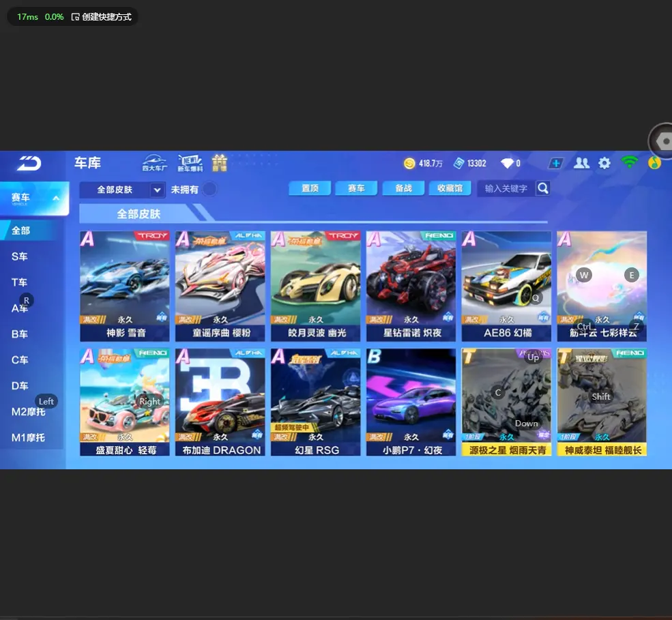Screen dimensions: 672x620
Task: Click the 备战 button
Action: [x=403, y=188]
